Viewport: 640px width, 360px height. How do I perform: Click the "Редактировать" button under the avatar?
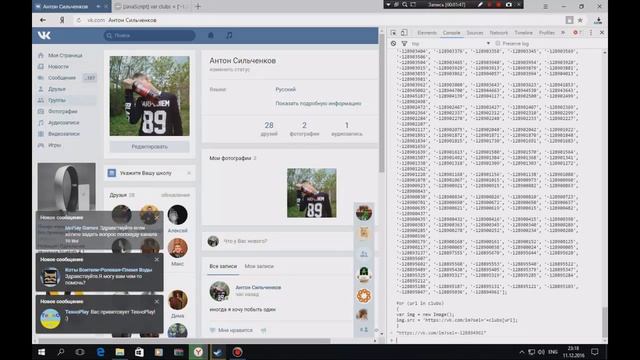pos(149,147)
